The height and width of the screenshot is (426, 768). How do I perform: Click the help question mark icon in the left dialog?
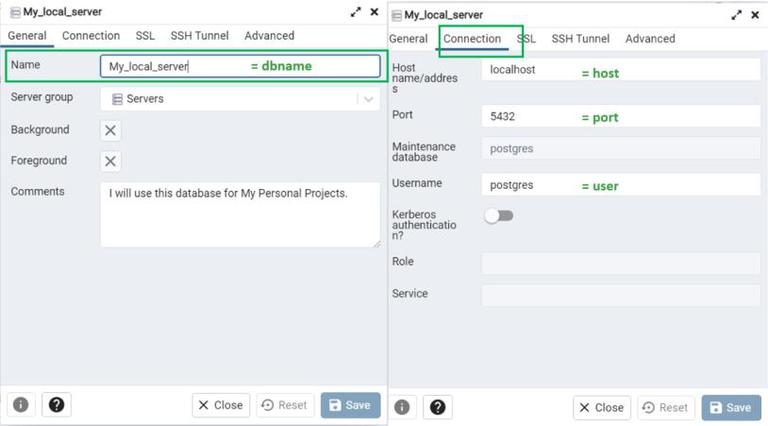[x=57, y=404]
